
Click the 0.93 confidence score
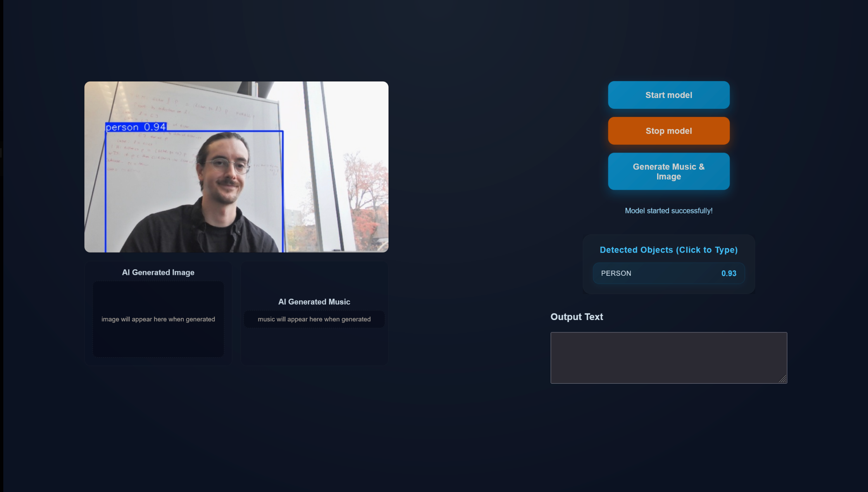point(728,273)
